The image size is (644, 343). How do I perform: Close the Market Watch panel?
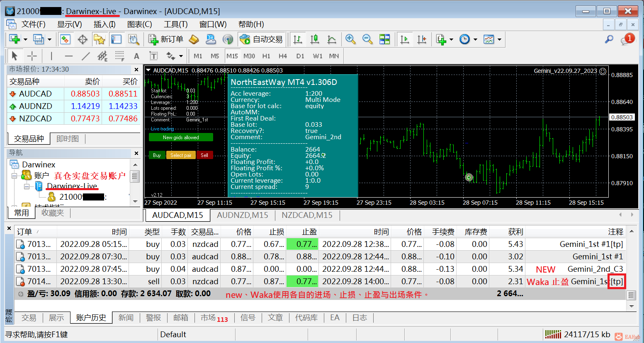136,70
